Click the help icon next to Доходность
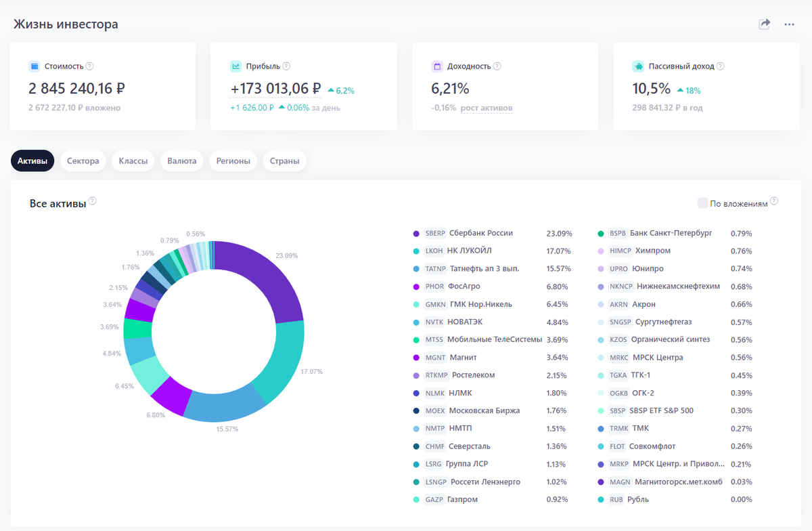The height and width of the screenshot is (531, 812). [x=497, y=66]
